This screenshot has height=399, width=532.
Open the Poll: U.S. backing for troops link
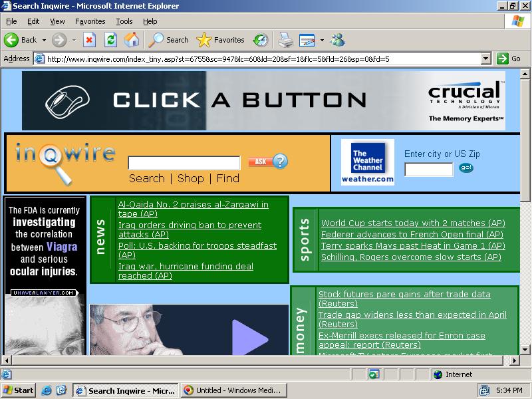(197, 250)
